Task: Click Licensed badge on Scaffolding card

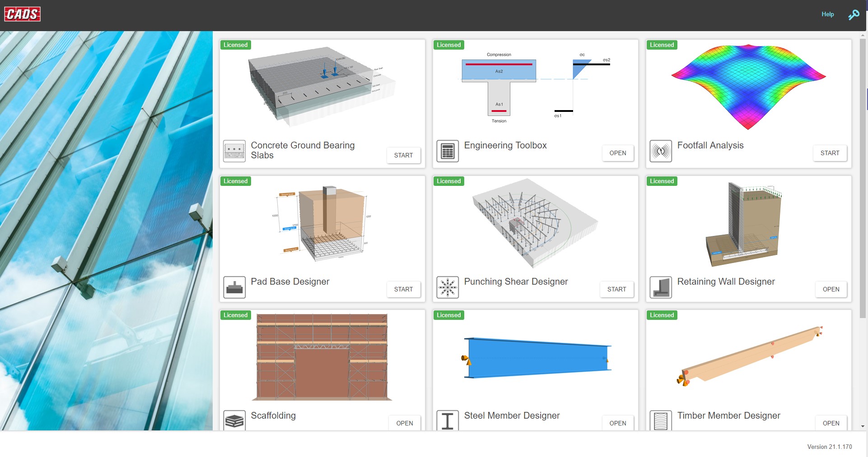Action: (x=236, y=315)
